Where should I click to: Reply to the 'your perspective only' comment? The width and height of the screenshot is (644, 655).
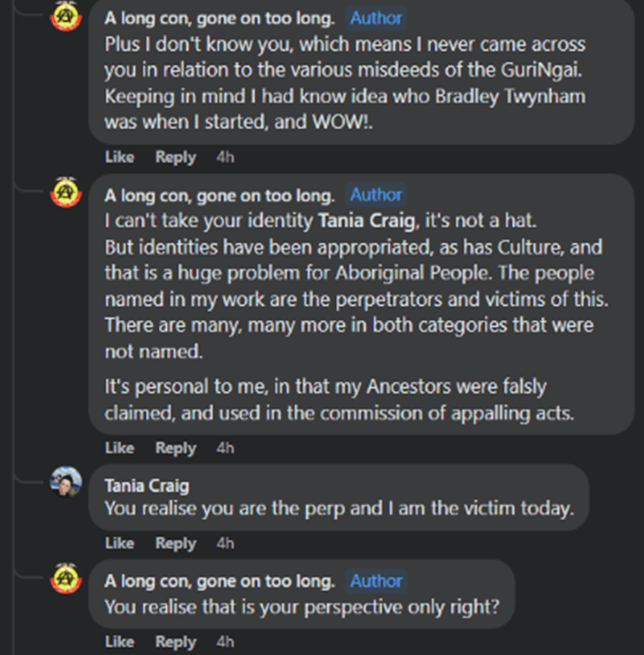click(x=175, y=641)
